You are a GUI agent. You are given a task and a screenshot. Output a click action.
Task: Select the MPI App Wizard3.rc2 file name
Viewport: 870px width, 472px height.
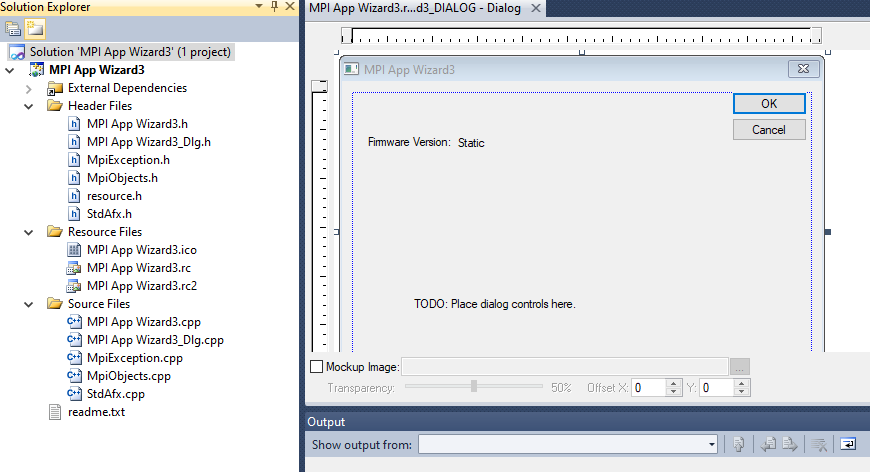pos(142,286)
